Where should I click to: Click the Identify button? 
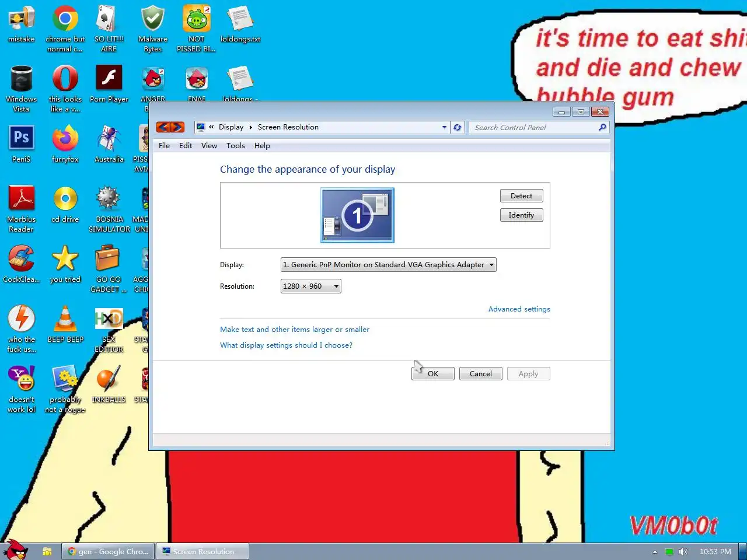click(522, 215)
